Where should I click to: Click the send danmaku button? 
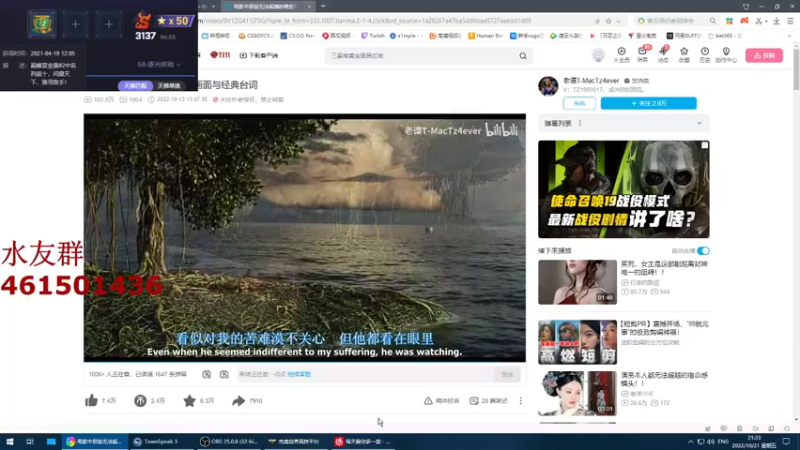(507, 374)
